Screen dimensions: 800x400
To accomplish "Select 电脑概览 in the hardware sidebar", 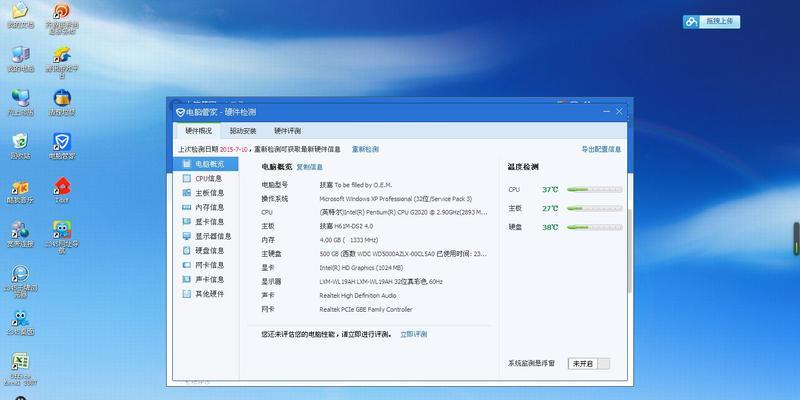I will 206,164.
